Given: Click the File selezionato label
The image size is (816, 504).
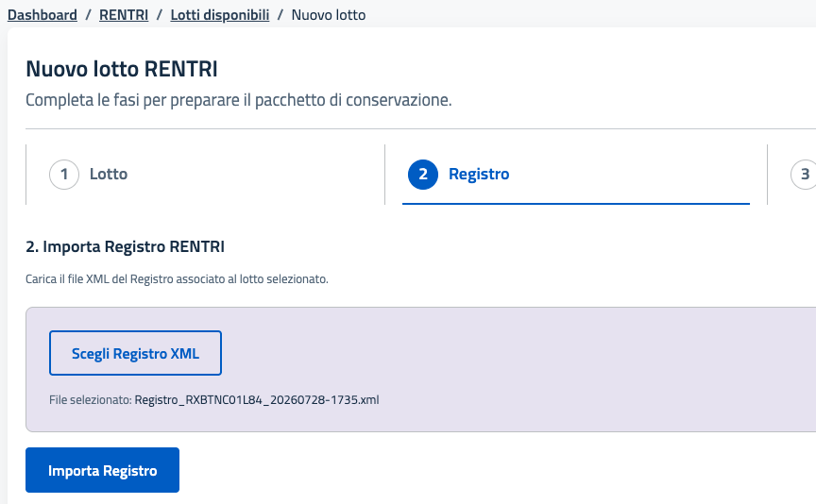Looking at the screenshot, I should 91,400.
